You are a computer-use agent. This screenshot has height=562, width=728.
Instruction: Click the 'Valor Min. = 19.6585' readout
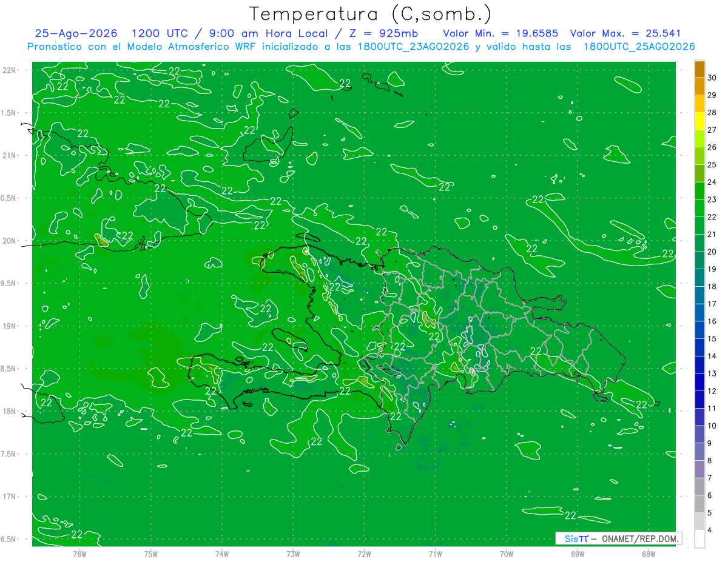pos(500,34)
